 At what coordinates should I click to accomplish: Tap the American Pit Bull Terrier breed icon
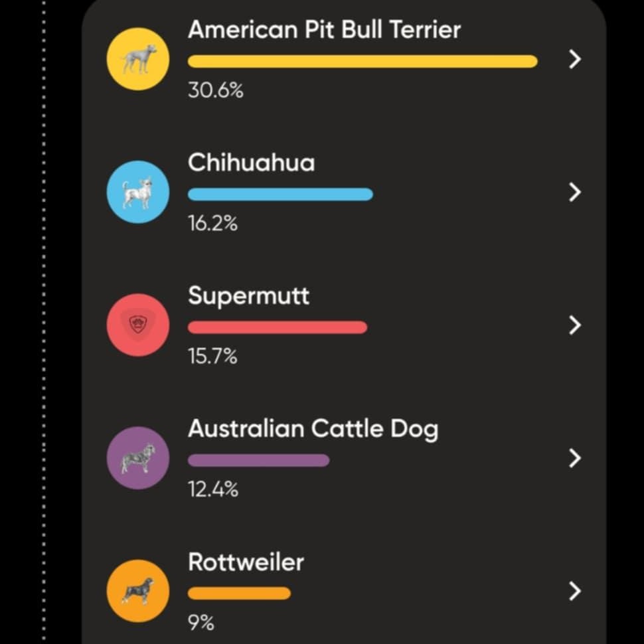[x=138, y=59]
